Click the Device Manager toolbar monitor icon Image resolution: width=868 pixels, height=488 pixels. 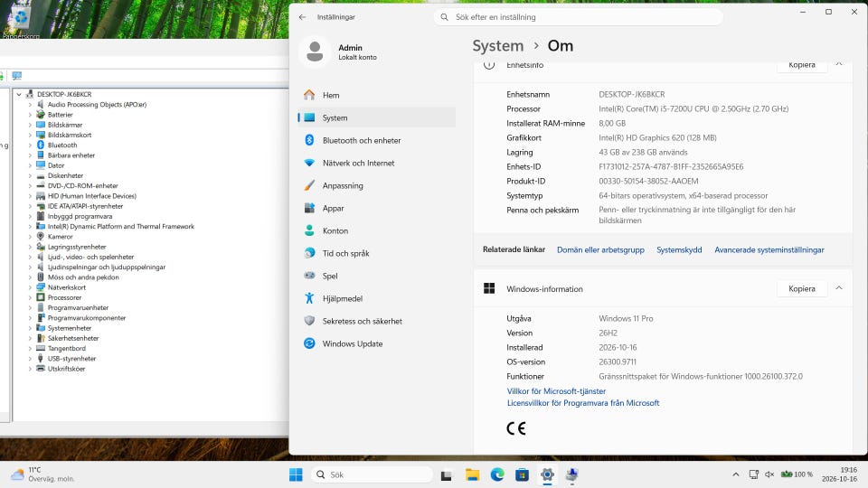pyautogui.click(x=17, y=76)
